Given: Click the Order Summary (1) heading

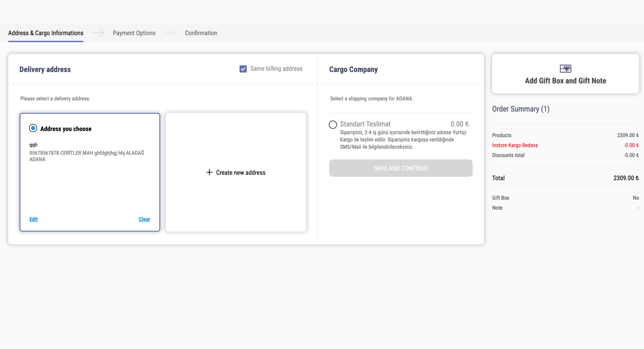Looking at the screenshot, I should [521, 109].
